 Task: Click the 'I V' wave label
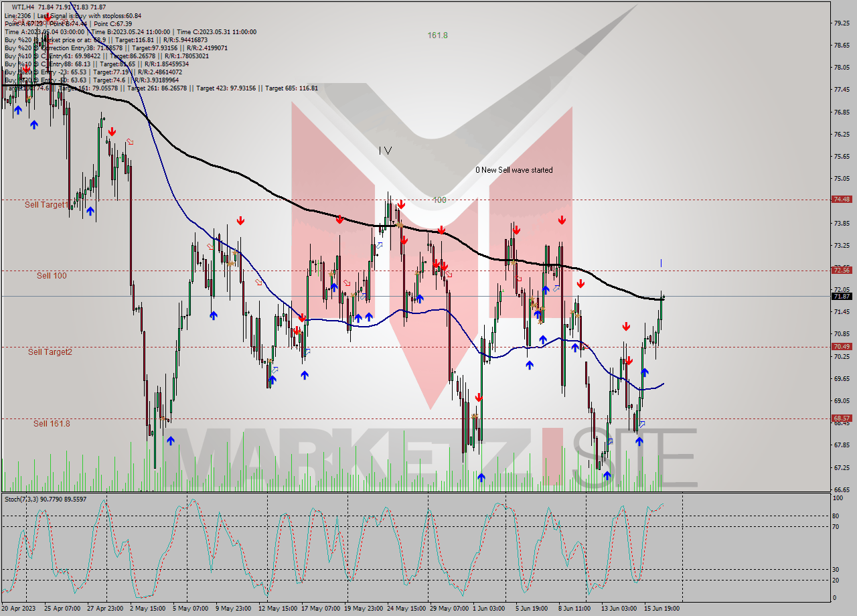coord(385,151)
